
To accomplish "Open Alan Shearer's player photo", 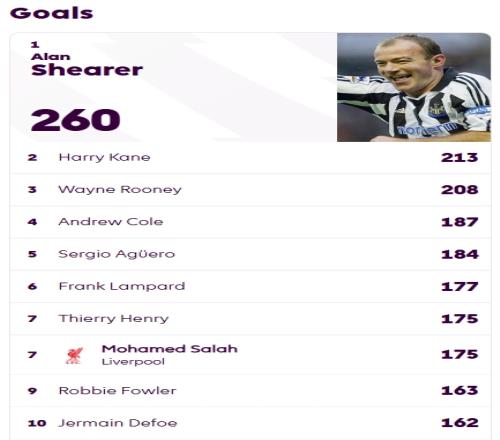I will point(414,87).
